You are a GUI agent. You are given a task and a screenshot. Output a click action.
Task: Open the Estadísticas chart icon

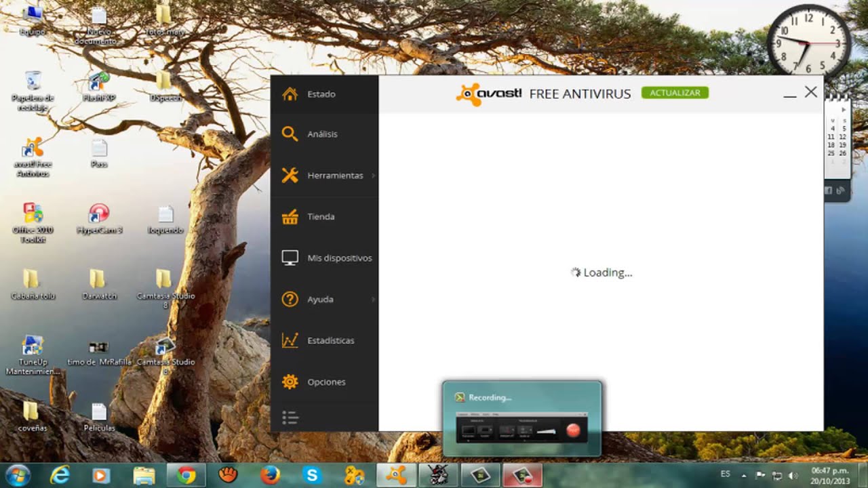[x=290, y=340]
